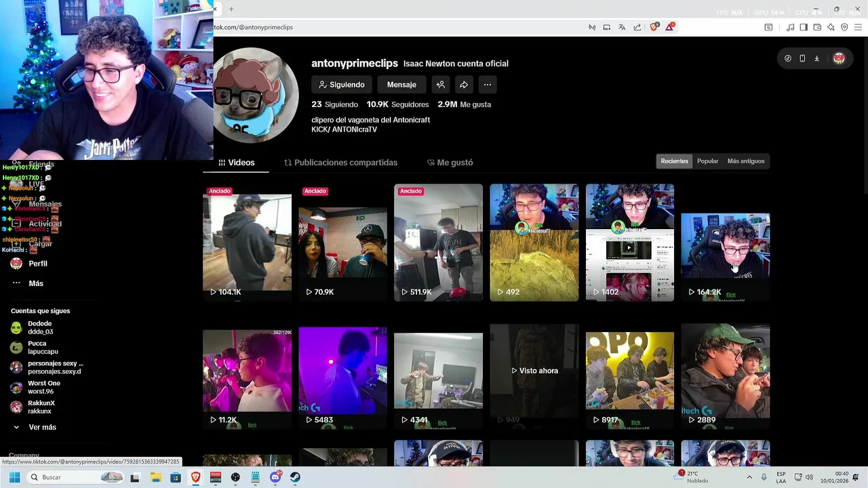Open the Brave Wallet icon
This screenshot has height=488, width=868.
click(x=817, y=27)
